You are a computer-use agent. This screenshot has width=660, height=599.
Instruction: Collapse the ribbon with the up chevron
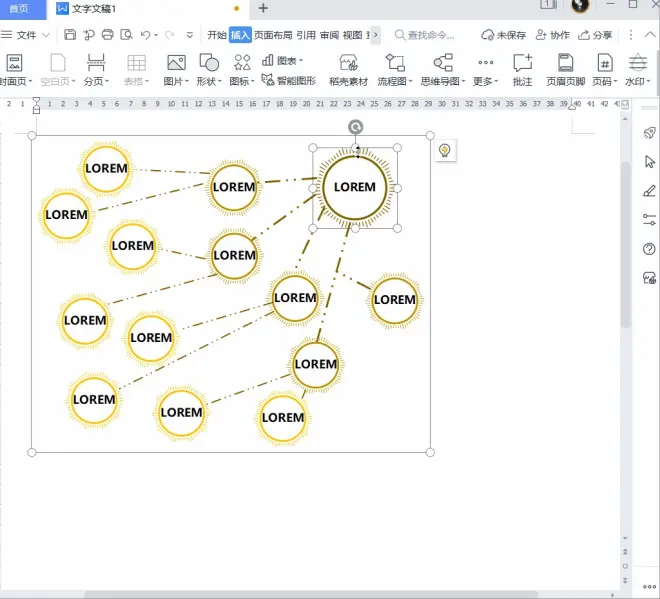[x=650, y=35]
